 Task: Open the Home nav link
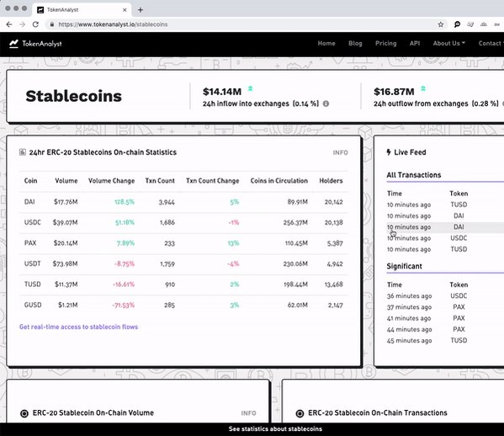pyautogui.click(x=326, y=44)
